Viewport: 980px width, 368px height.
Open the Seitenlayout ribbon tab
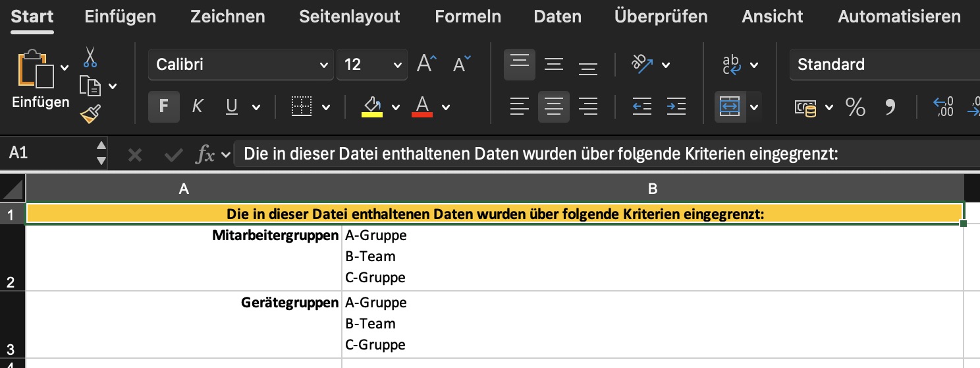[x=350, y=16]
